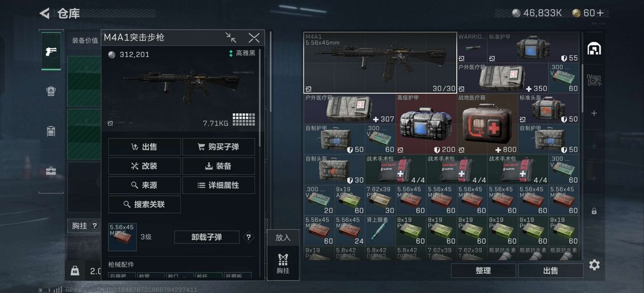
Task: Expand the 60+ gold currency with plus
Action: (600, 13)
